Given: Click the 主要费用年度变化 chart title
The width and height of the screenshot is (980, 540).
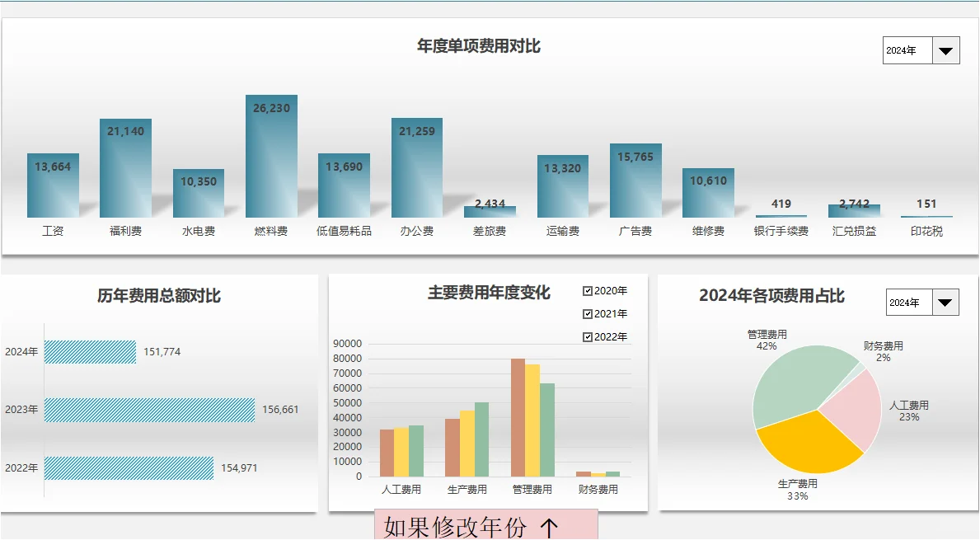Looking at the screenshot, I should click(490, 293).
